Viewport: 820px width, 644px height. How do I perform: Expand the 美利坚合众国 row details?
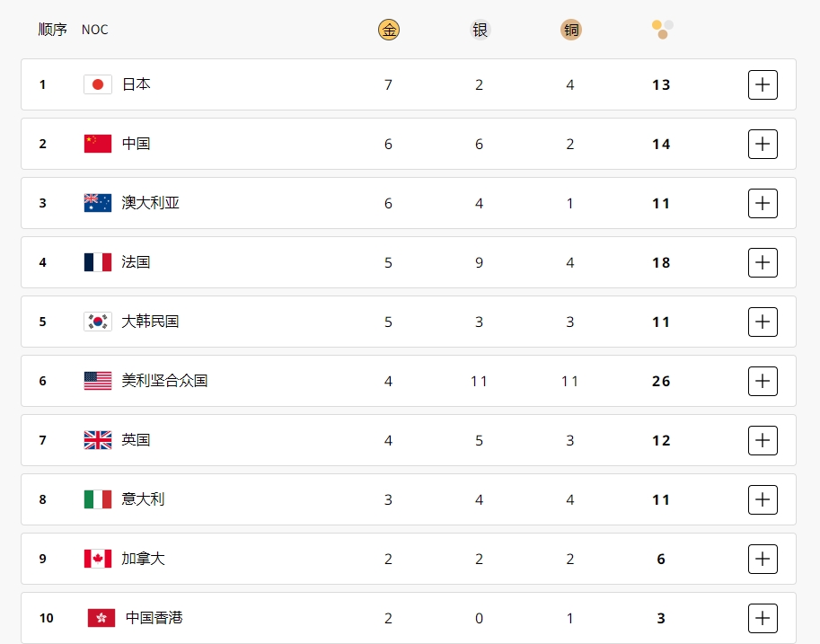(x=763, y=381)
